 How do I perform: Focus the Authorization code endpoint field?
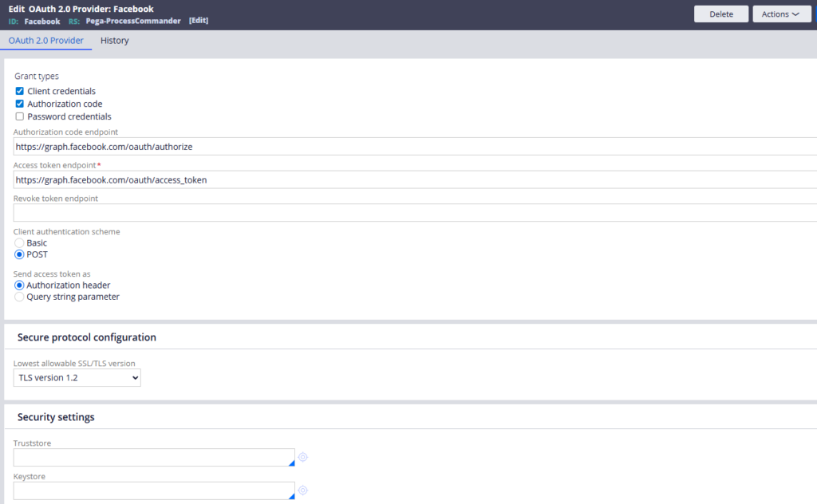pyautogui.click(x=415, y=147)
